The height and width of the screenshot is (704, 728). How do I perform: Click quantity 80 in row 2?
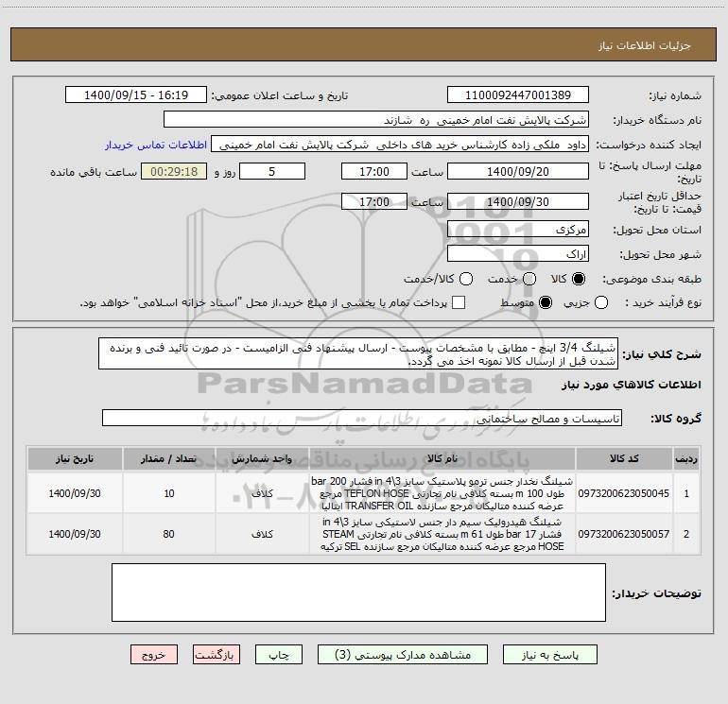coord(169,534)
